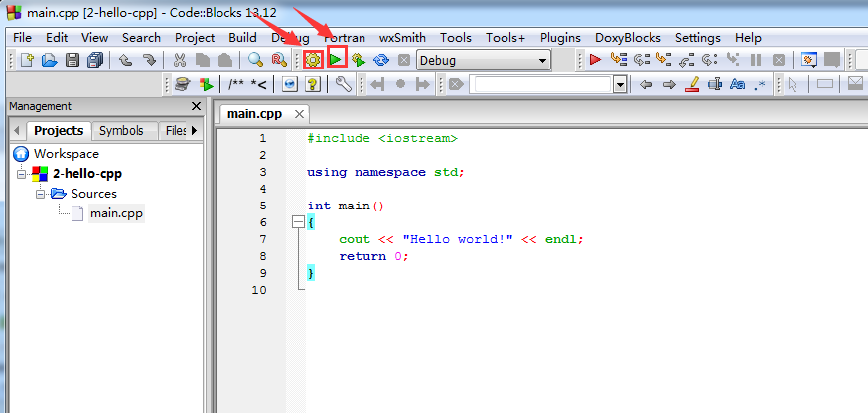Screen dimensions: 868x413
Task: Toggle the selected text only search option
Action: (x=715, y=84)
